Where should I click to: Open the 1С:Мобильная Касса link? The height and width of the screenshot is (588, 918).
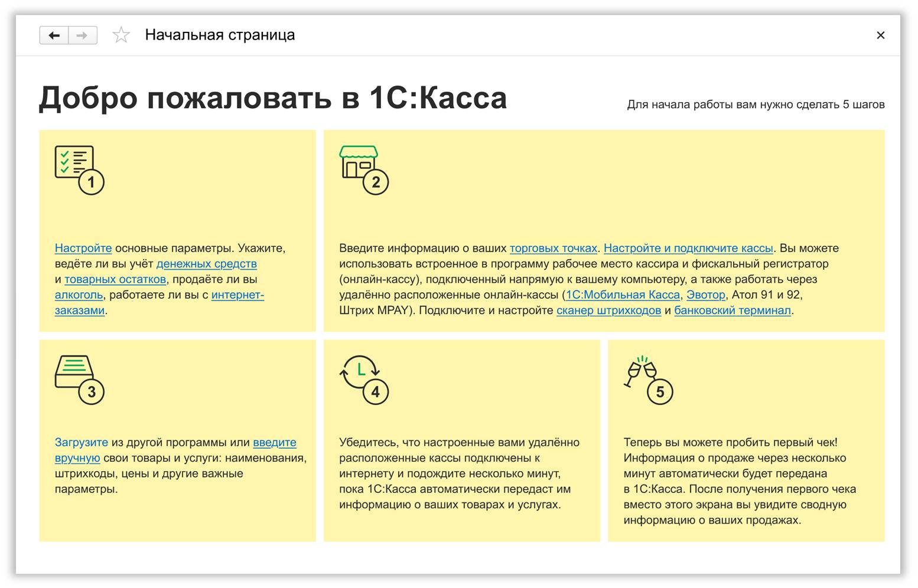[623, 295]
